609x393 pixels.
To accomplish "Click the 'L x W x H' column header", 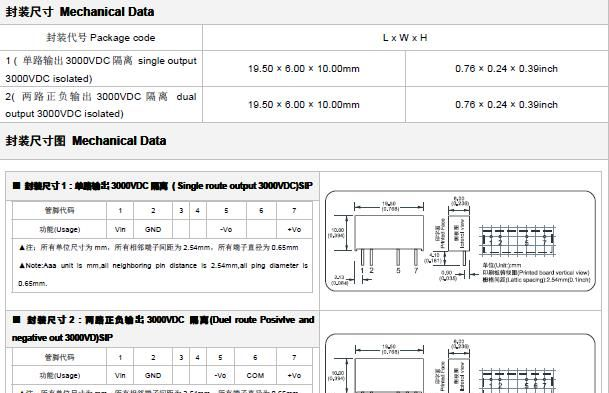I will pyautogui.click(x=405, y=38).
